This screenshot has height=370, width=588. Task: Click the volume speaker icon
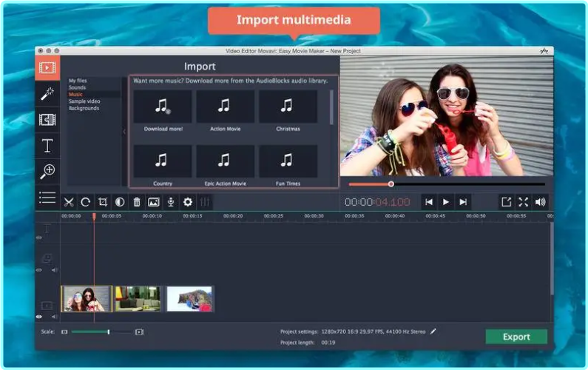point(541,202)
